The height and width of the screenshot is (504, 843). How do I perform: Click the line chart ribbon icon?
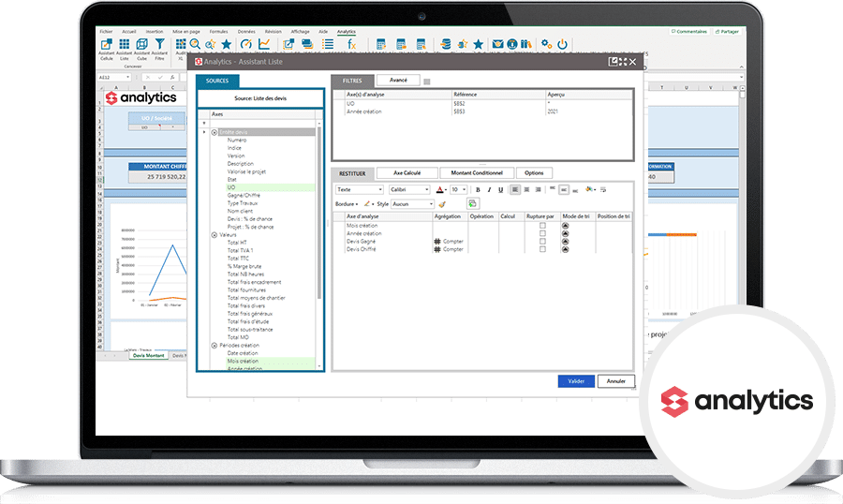pos(264,44)
